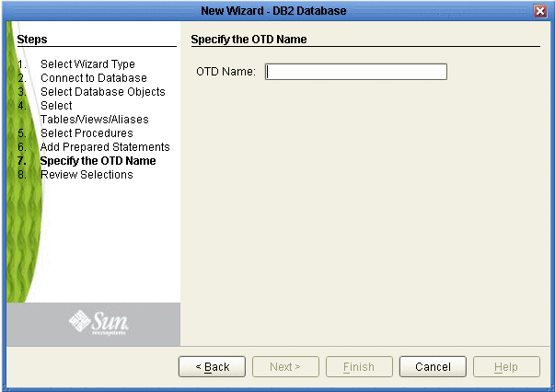Click the 'Steps' heading
Viewport: 555px width, 392px height.
tap(32, 40)
